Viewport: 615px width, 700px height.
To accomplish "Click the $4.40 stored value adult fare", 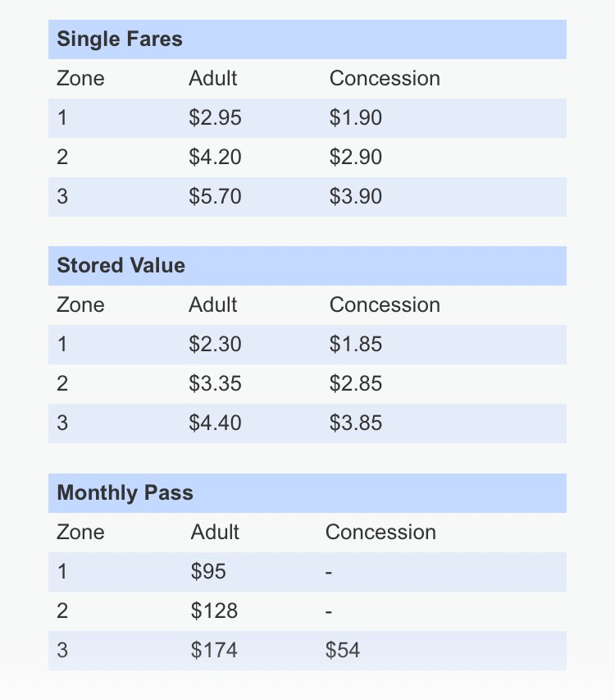I will point(215,423).
